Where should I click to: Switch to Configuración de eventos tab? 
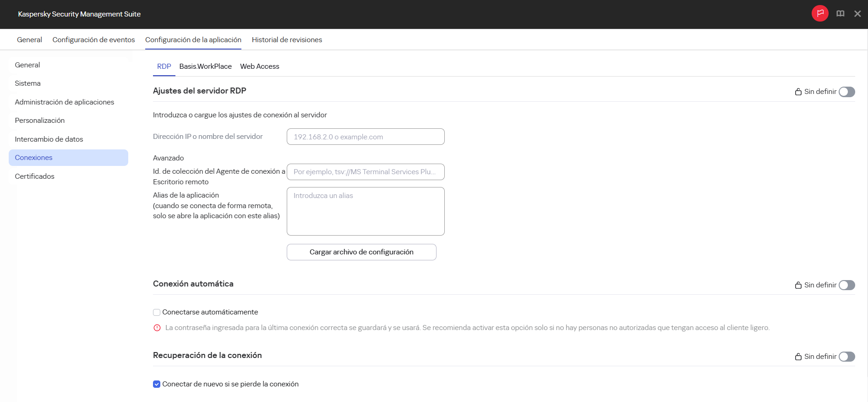point(93,40)
